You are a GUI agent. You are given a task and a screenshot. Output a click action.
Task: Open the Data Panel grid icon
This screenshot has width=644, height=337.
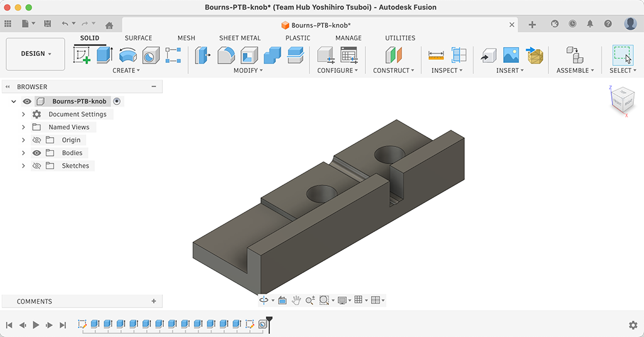click(x=8, y=24)
